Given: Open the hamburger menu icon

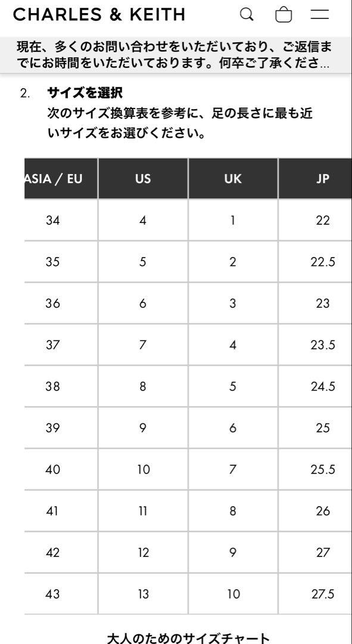Looking at the screenshot, I should coord(320,14).
